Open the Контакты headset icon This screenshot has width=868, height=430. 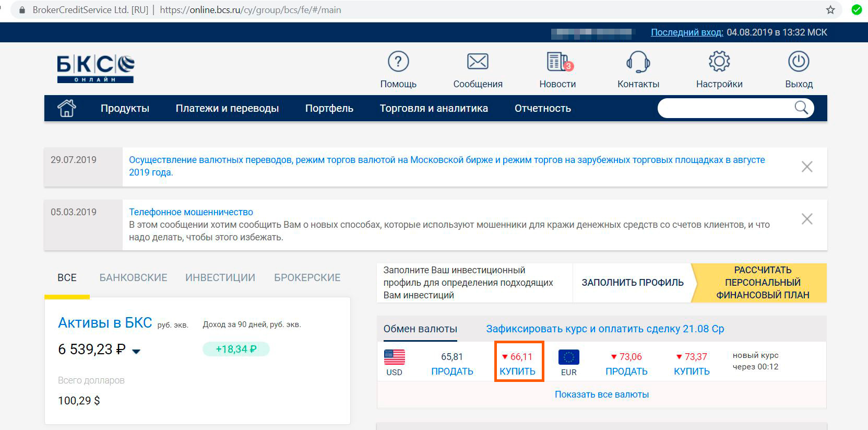(x=638, y=62)
